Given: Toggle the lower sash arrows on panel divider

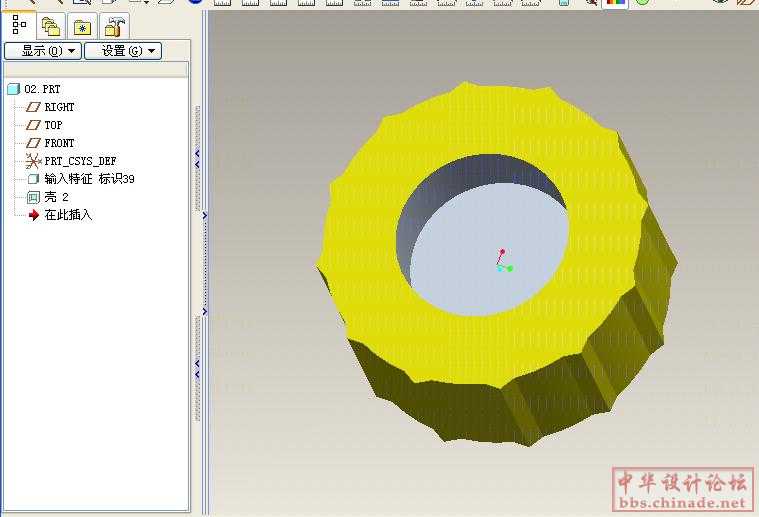Looking at the screenshot, I should coord(197,368).
